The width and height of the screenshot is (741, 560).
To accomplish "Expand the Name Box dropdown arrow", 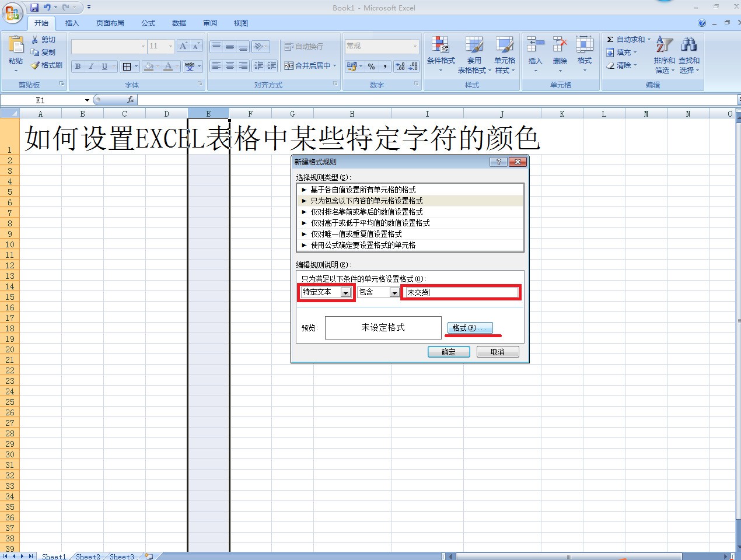I will 87,100.
